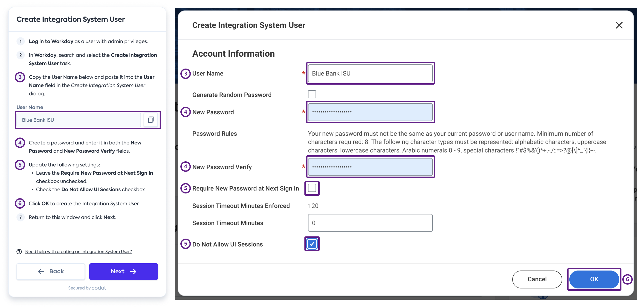Screen dimensions: 644x308
Task: Check the Generate Random Password checkbox
Action: pos(312,94)
